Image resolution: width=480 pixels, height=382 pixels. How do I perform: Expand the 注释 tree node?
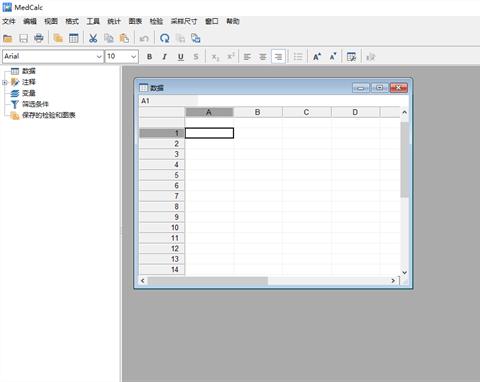(5, 82)
